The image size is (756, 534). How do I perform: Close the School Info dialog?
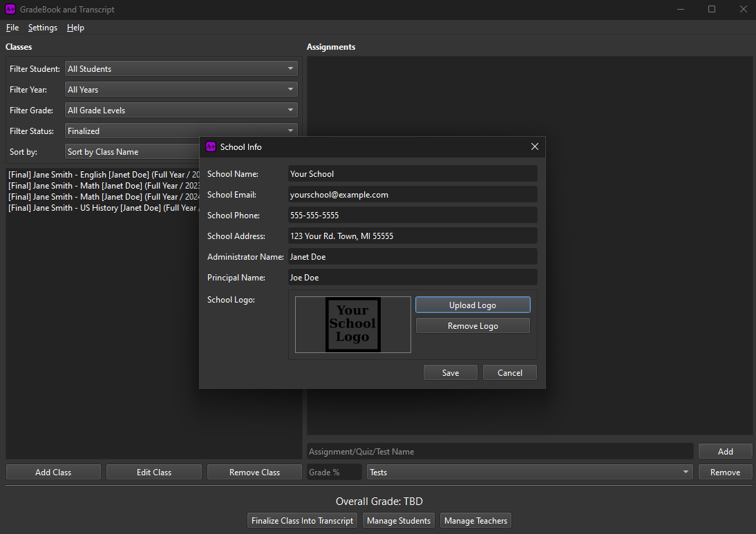click(535, 146)
